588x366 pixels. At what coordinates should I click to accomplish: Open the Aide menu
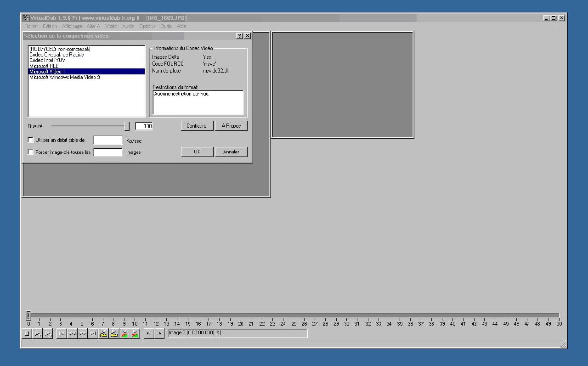point(181,27)
